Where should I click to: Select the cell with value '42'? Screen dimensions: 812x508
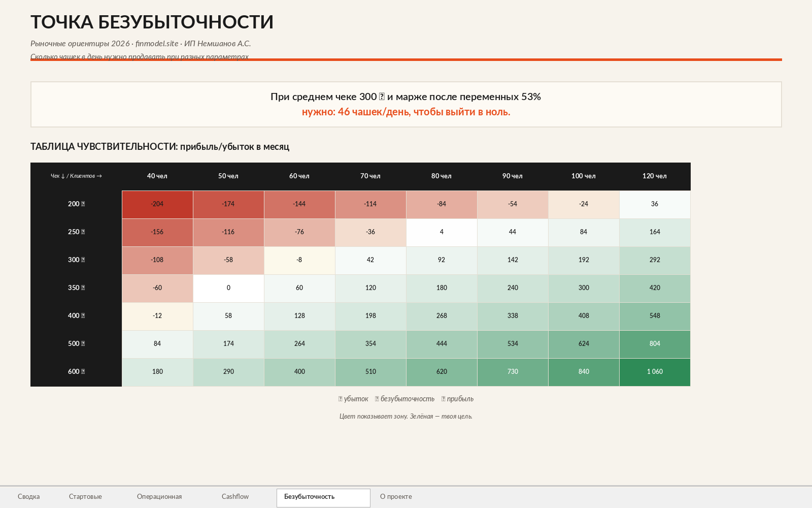370,260
